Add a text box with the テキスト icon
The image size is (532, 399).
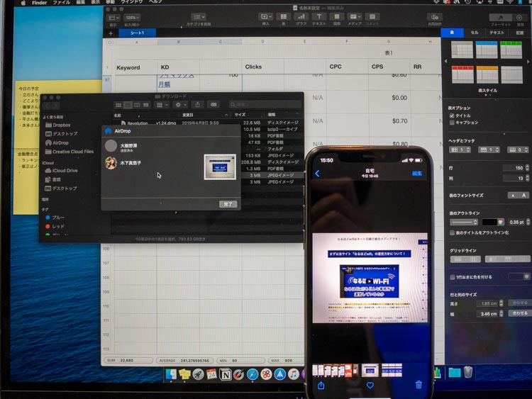[318, 16]
